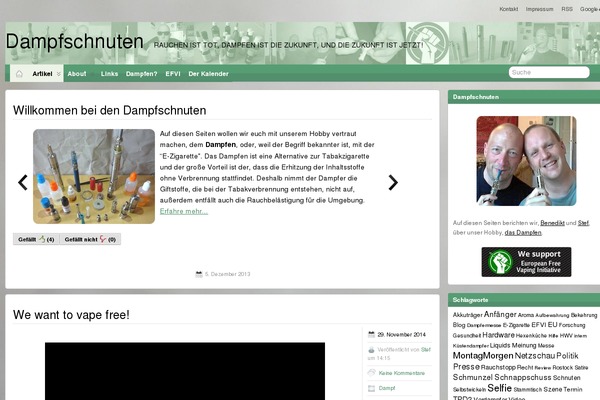Click the comment bubble icon

click(x=371, y=373)
